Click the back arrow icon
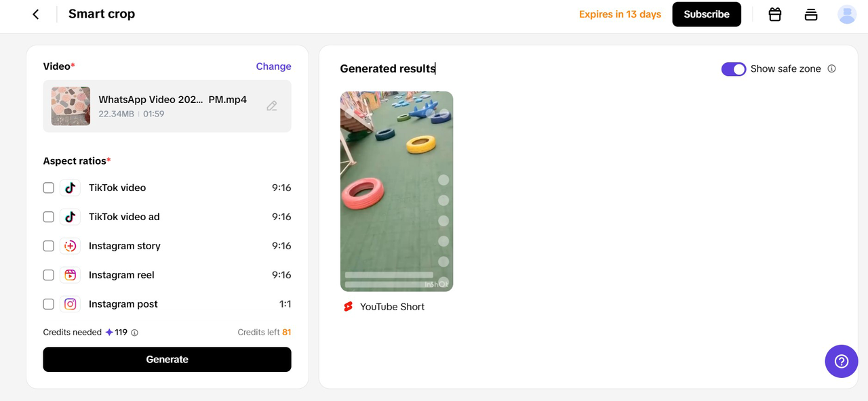The height and width of the screenshot is (401, 868). pyautogui.click(x=36, y=14)
